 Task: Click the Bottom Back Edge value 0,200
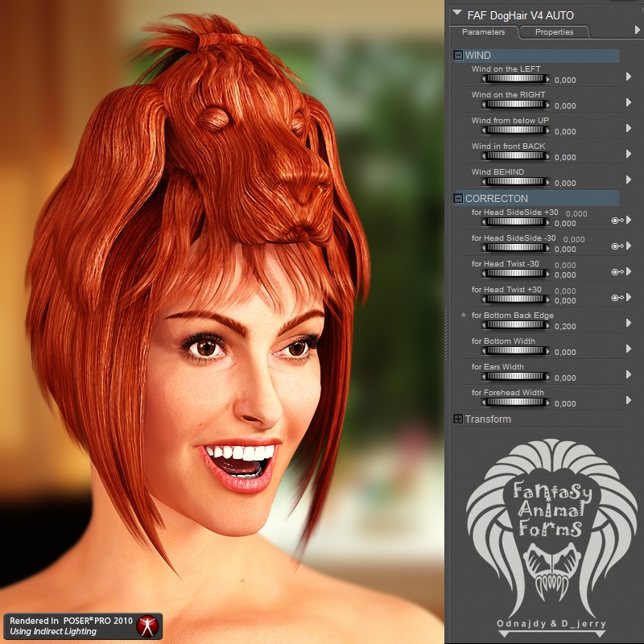tap(565, 327)
